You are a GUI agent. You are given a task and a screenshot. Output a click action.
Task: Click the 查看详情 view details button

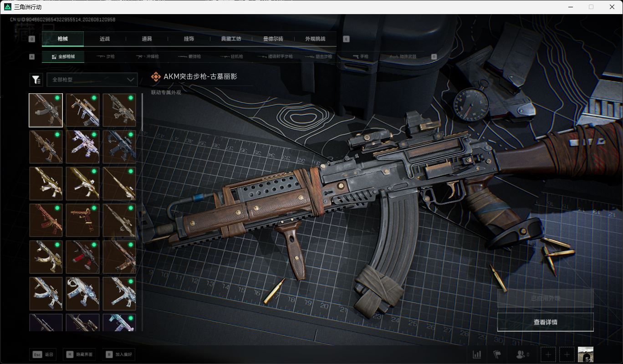(x=545, y=322)
